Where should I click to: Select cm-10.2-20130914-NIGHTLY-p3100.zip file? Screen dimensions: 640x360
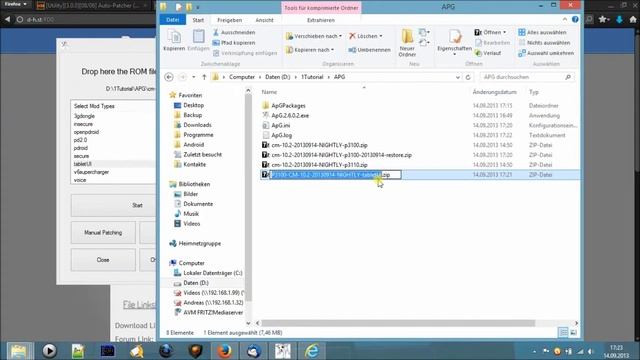(x=319, y=145)
